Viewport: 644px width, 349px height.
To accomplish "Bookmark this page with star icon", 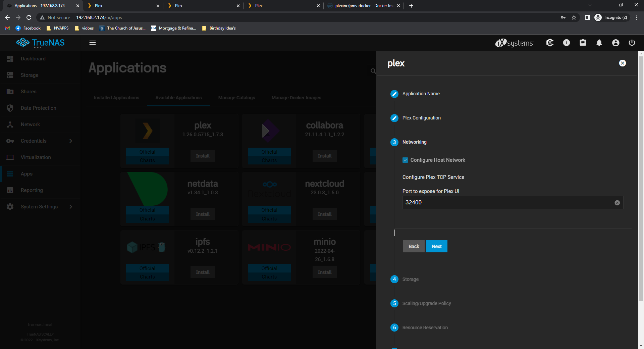I will click(574, 17).
